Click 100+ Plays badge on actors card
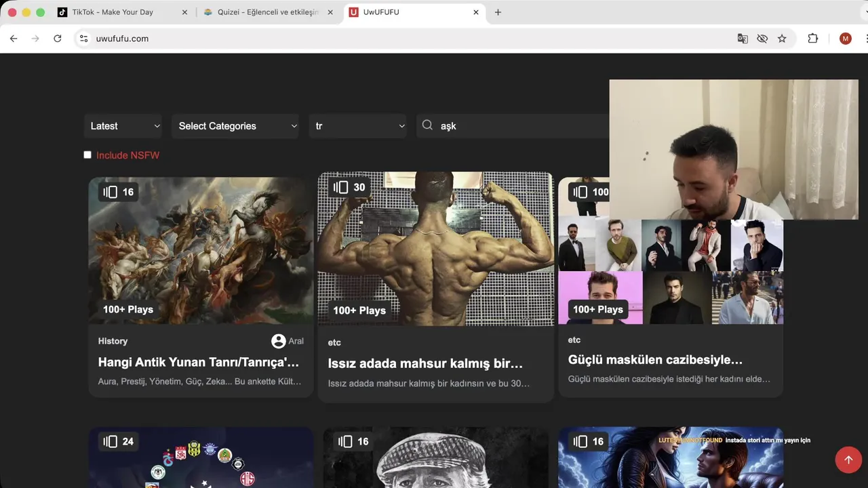Screen dimensions: 868x488 click(x=597, y=309)
